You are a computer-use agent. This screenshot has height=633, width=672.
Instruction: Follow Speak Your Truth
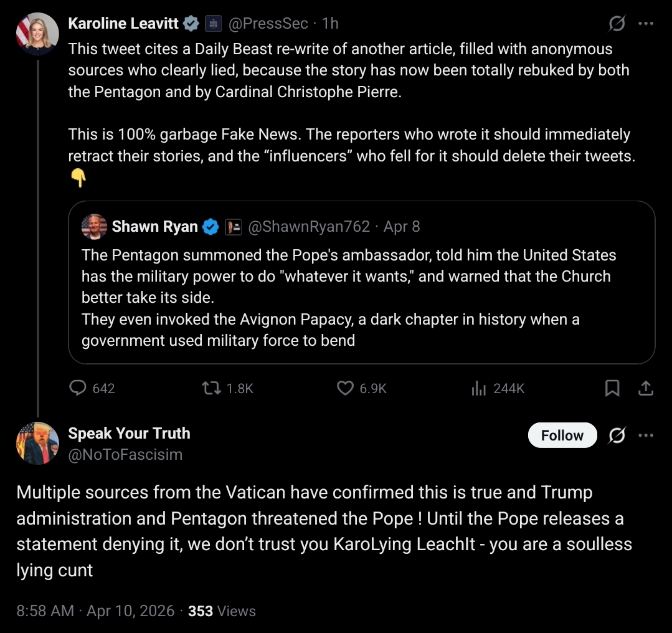point(562,435)
